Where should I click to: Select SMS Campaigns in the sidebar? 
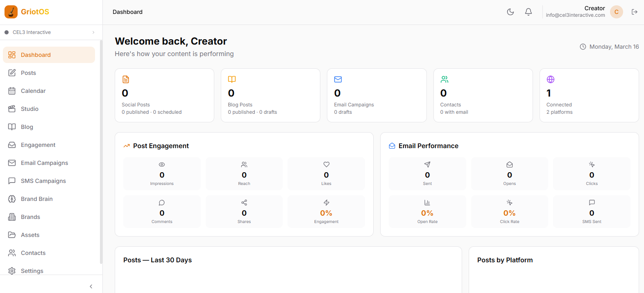43,181
